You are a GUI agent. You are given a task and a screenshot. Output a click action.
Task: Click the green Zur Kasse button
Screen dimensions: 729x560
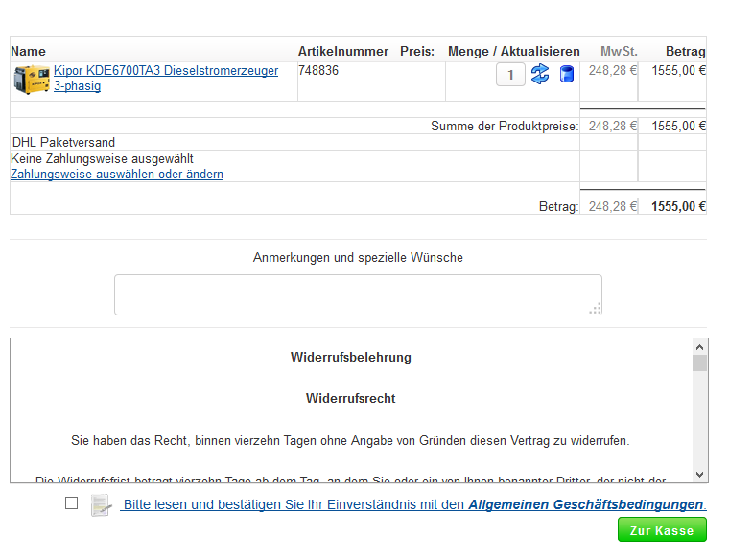tap(662, 530)
